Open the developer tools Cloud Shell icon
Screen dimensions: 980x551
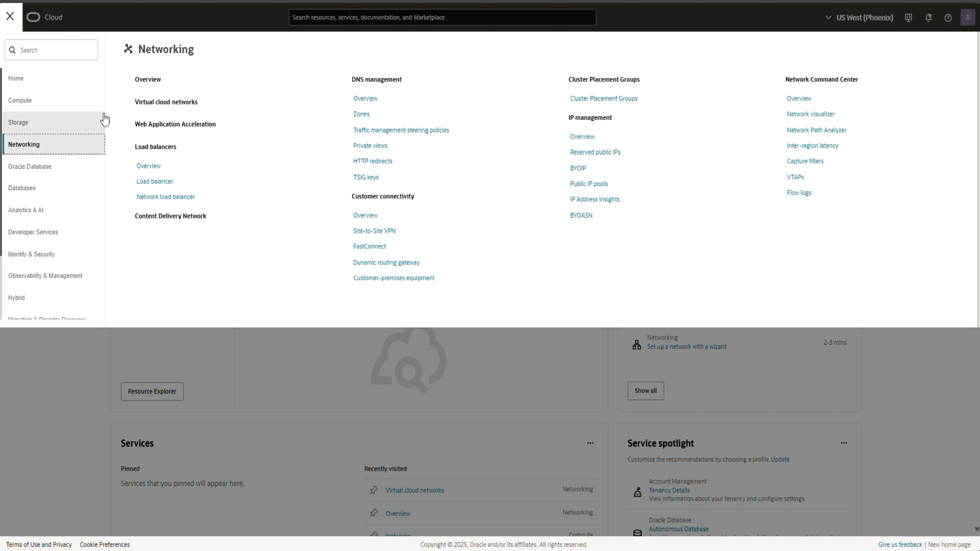coord(909,18)
